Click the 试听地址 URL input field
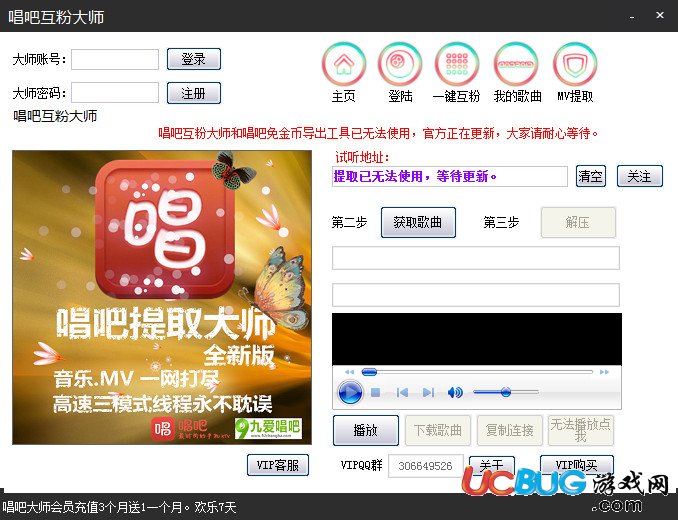Viewport: 678px width, 520px height. tap(450, 176)
